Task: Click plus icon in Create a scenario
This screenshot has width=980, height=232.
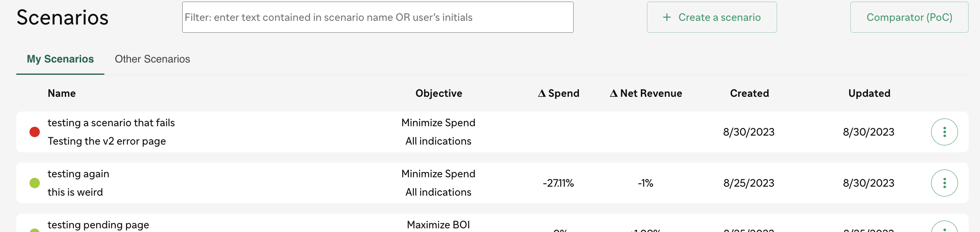Action: tap(667, 17)
